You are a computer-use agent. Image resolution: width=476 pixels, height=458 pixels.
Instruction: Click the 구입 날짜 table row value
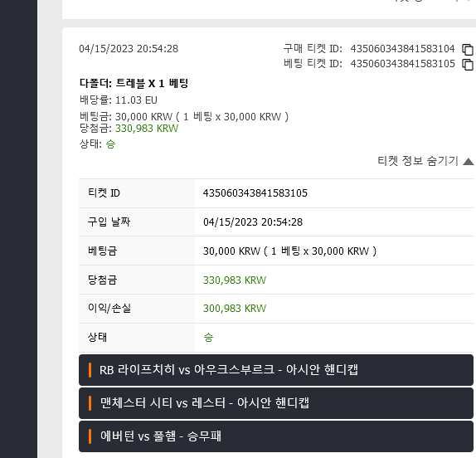tap(253, 222)
